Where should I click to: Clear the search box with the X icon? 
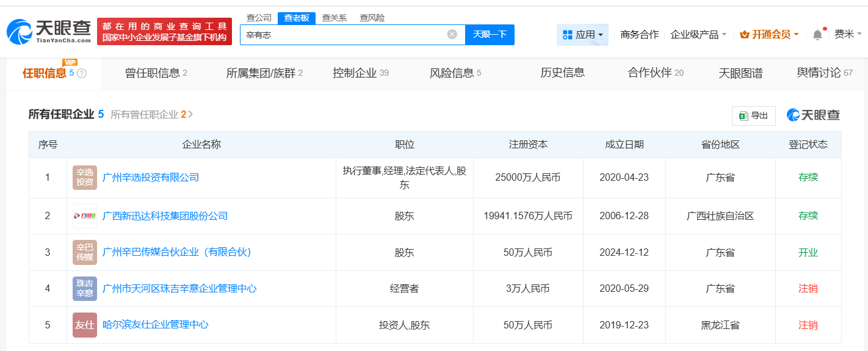(452, 34)
